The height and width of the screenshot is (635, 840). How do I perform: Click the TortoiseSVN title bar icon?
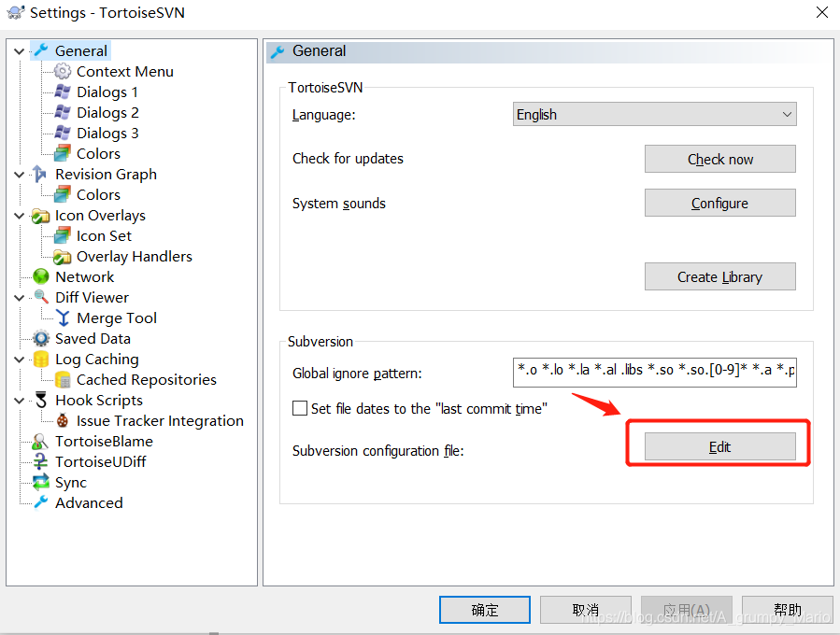tap(16, 12)
